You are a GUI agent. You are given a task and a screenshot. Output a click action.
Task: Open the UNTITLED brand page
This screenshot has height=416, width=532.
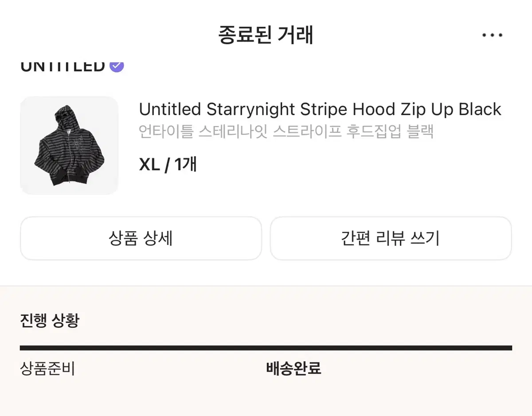62,66
